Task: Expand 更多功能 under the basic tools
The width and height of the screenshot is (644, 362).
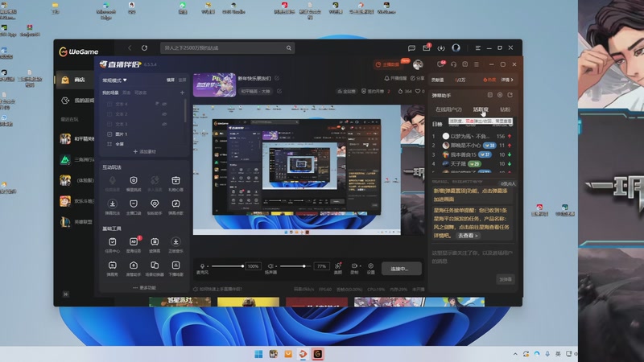Action: (x=144, y=288)
